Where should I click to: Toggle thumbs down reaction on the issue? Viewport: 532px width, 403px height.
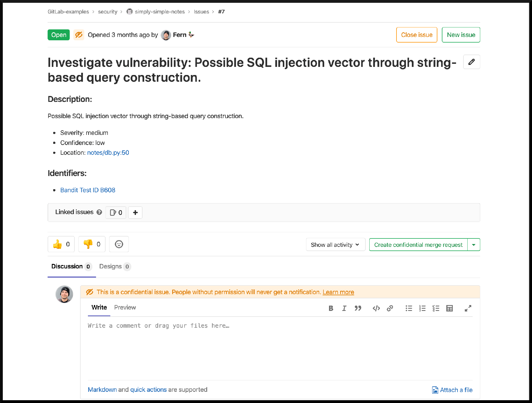tap(92, 244)
